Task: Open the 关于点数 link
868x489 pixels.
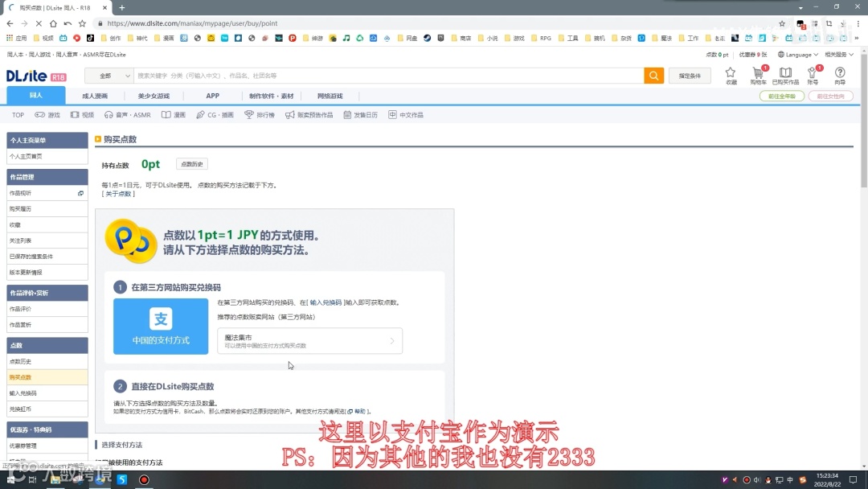Action: pos(118,194)
